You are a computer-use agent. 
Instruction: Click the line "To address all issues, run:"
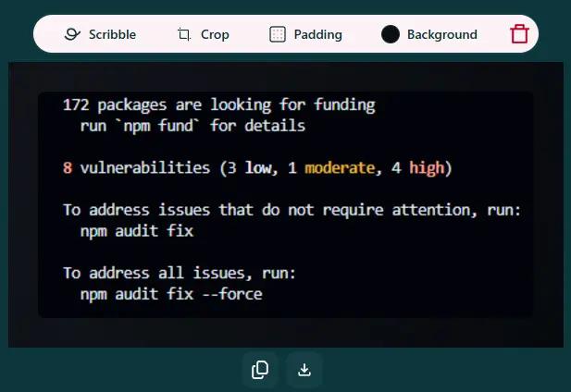tap(180, 273)
